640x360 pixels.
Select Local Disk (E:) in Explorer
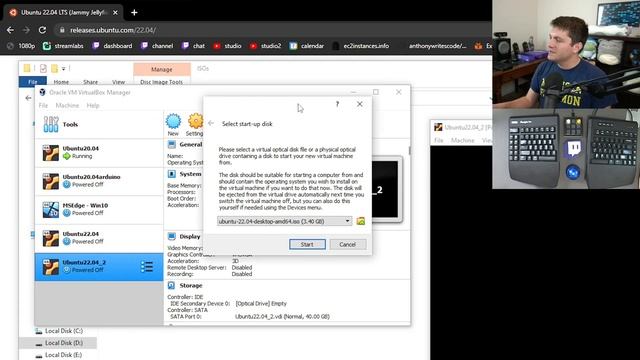[x=59, y=355]
